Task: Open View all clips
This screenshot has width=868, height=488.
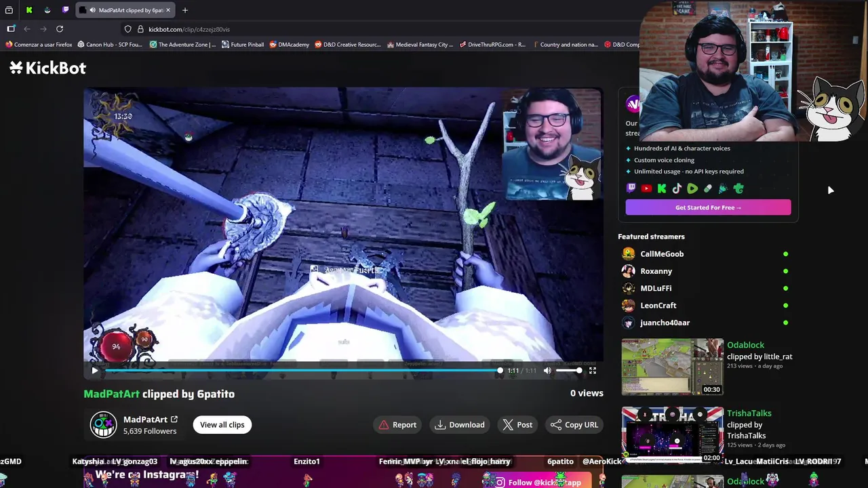Action: pyautogui.click(x=222, y=425)
